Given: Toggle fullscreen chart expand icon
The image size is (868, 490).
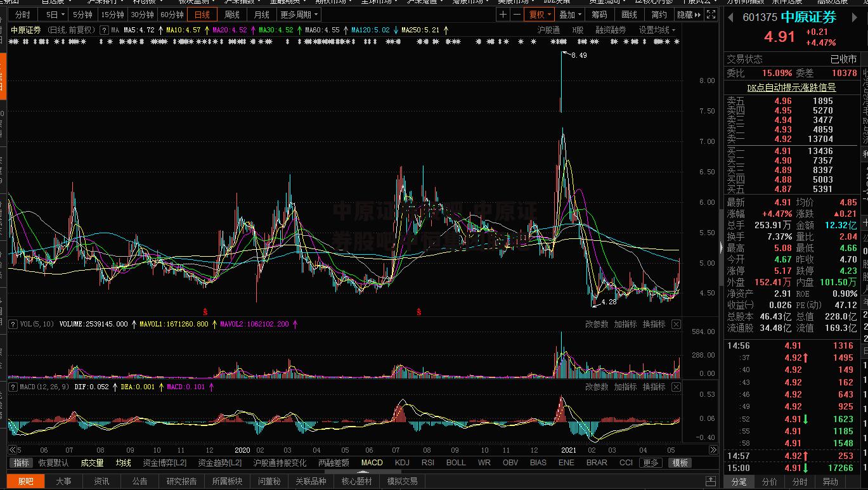Looking at the screenshot, I should point(711,15).
